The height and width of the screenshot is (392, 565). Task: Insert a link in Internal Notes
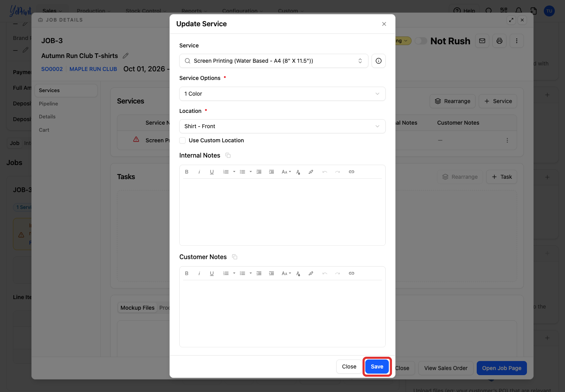(352, 172)
